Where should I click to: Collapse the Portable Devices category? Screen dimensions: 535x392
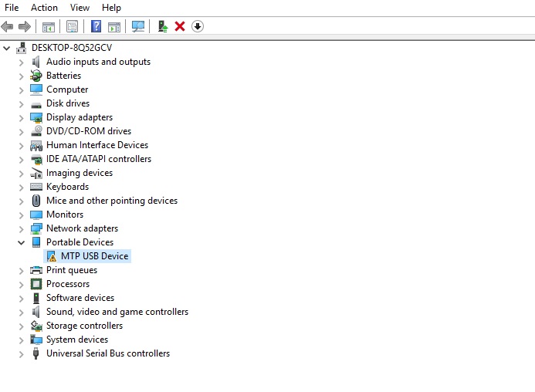click(x=22, y=242)
